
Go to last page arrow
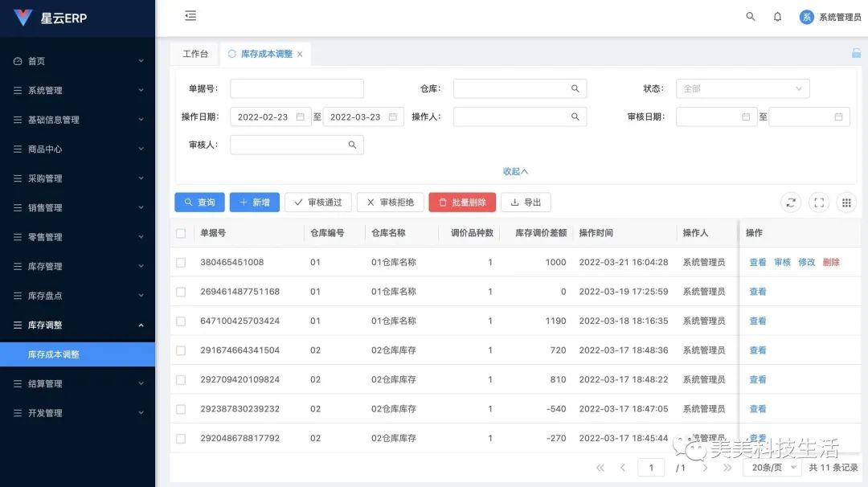(727, 468)
